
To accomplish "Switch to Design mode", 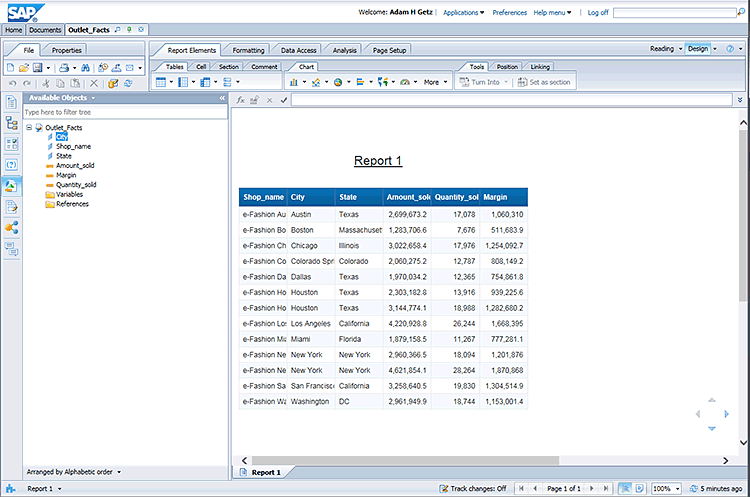I will [x=698, y=49].
